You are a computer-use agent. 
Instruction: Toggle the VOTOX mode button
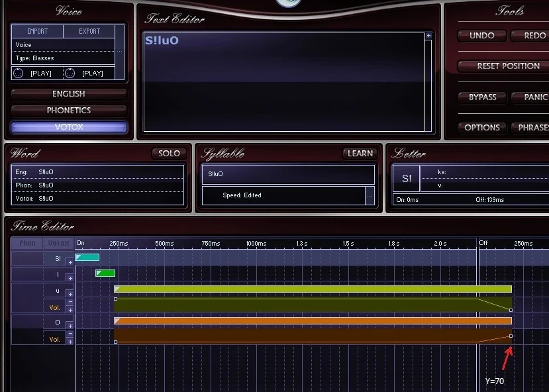(x=69, y=126)
